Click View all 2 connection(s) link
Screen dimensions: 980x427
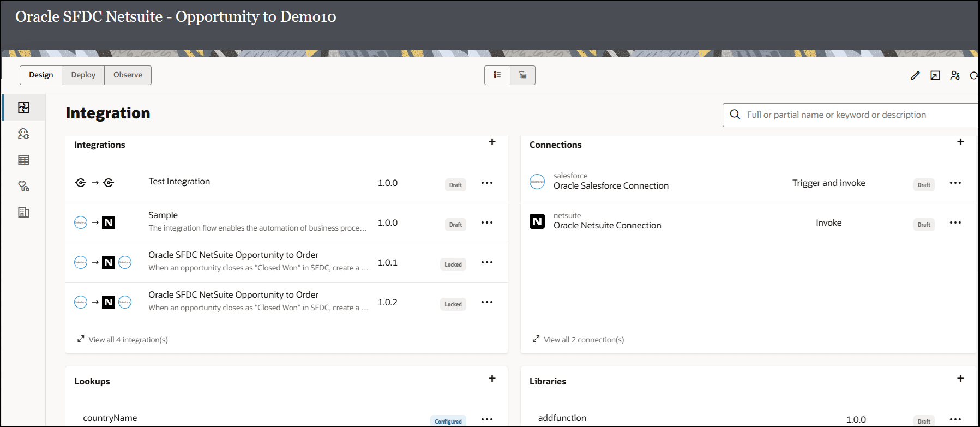[x=584, y=340]
